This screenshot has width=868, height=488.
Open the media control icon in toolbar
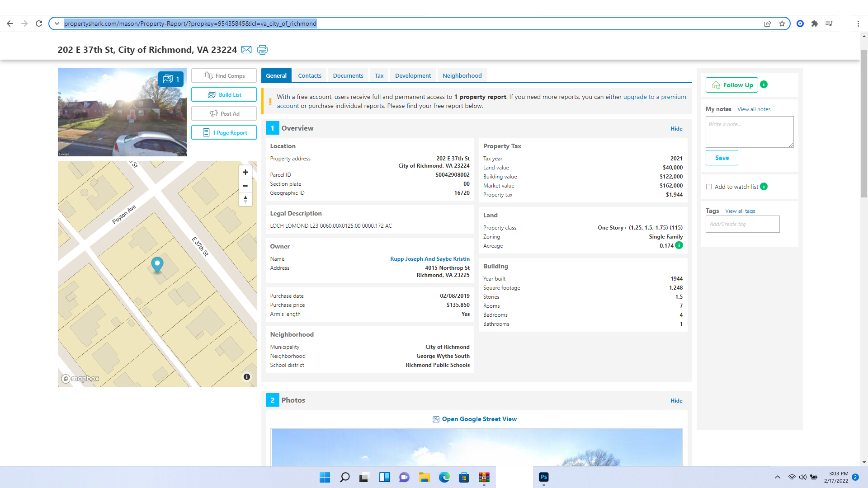coord(829,23)
